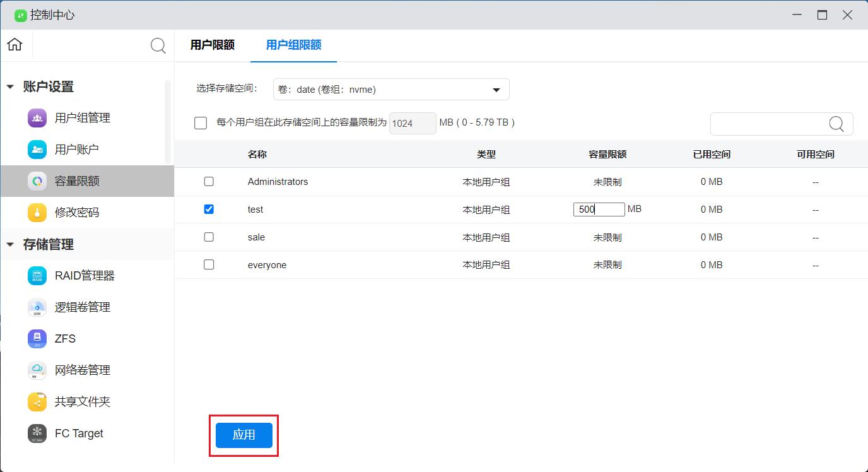Open 网络卷管理 settings
The height and width of the screenshot is (472, 868).
pos(82,370)
